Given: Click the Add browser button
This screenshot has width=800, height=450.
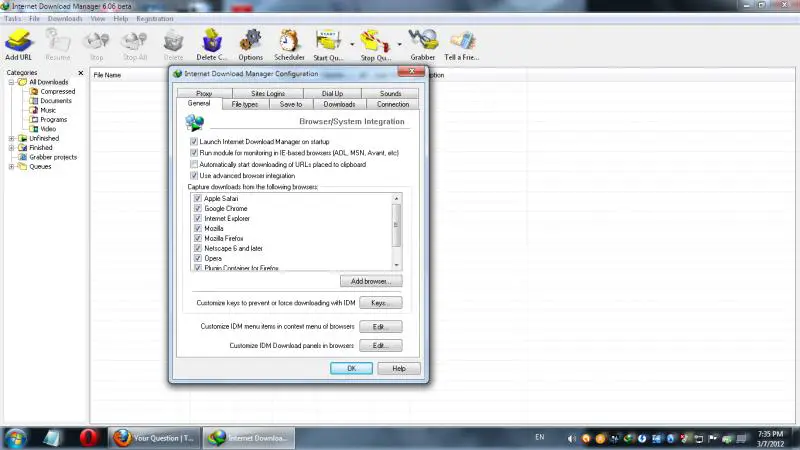Looking at the screenshot, I should click(x=371, y=281).
